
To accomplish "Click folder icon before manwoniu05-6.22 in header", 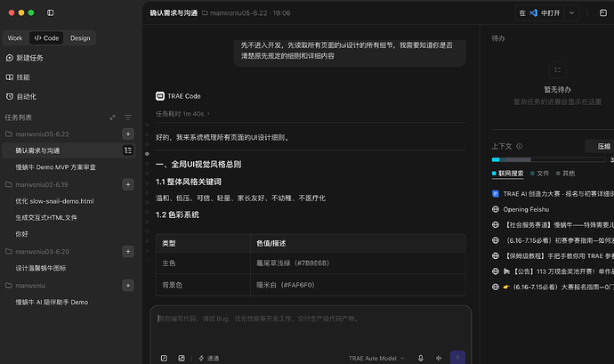I will point(205,13).
